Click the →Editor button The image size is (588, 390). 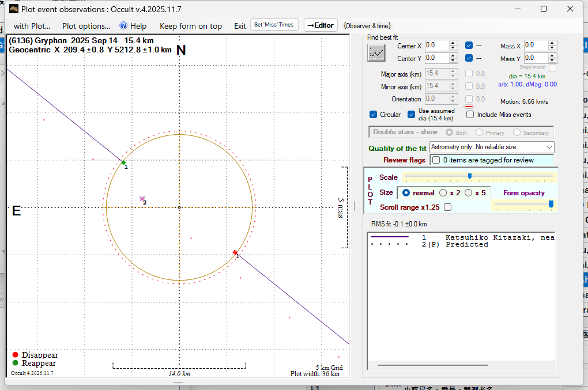[320, 25]
